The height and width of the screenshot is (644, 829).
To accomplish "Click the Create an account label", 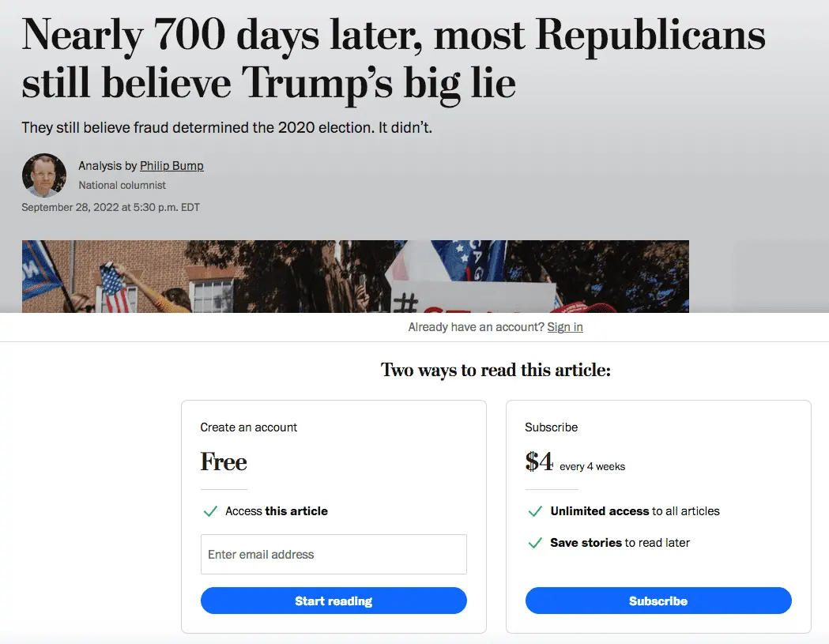I will point(249,427).
